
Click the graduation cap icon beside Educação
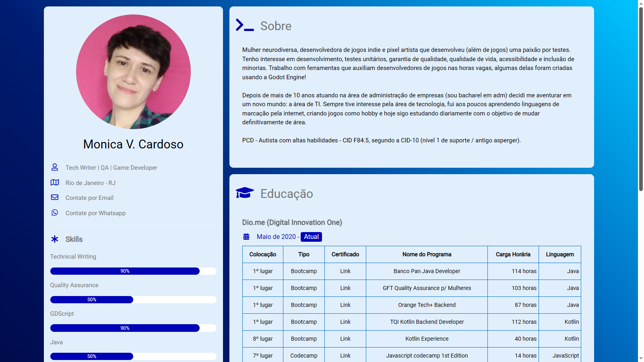tap(245, 193)
